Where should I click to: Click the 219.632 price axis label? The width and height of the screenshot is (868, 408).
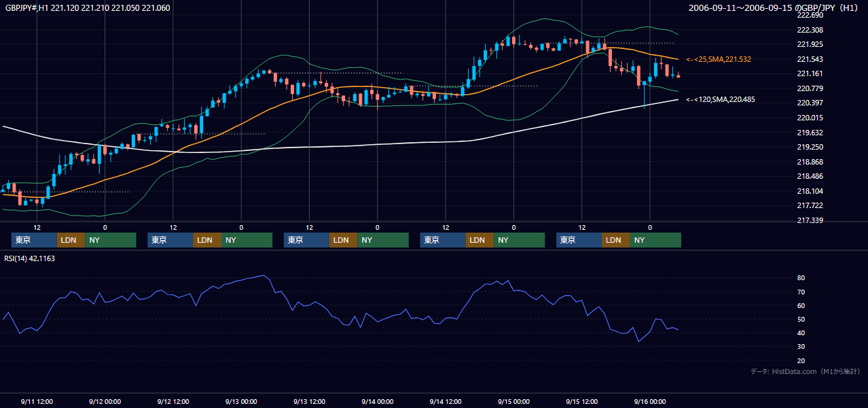coord(810,133)
